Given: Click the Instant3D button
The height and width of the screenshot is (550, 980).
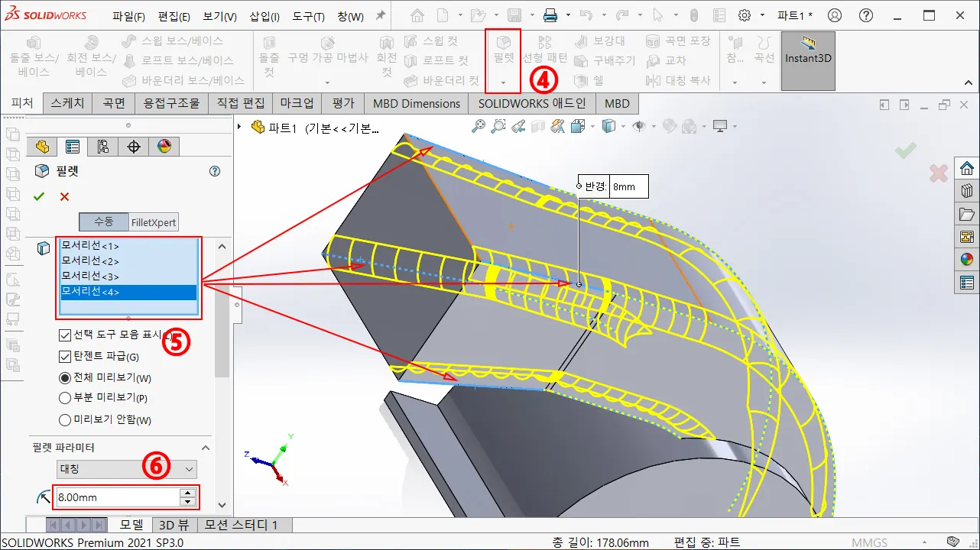Looking at the screenshot, I should coord(809,60).
